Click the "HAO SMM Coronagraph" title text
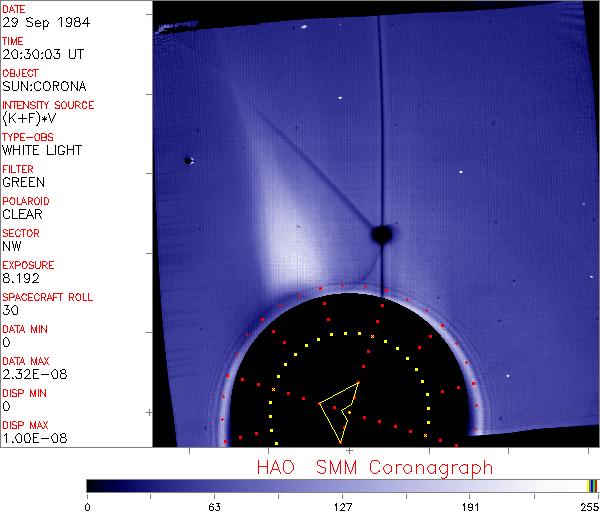 coord(375,468)
